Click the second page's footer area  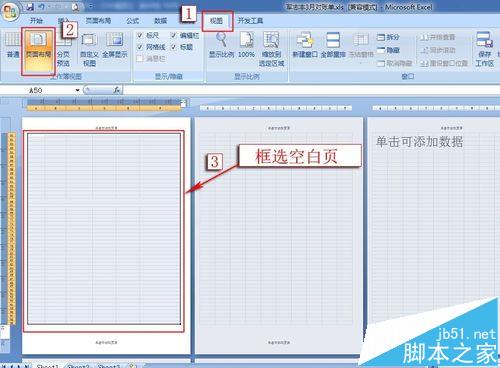279,342
